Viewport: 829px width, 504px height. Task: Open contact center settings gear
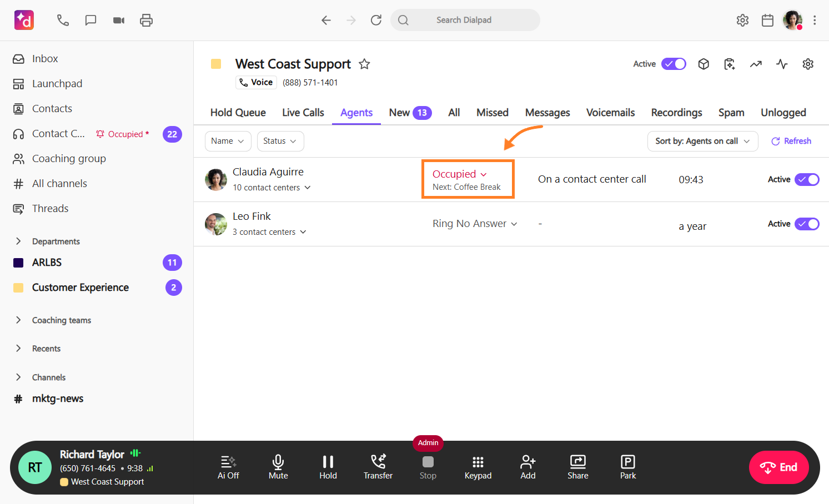(x=808, y=64)
